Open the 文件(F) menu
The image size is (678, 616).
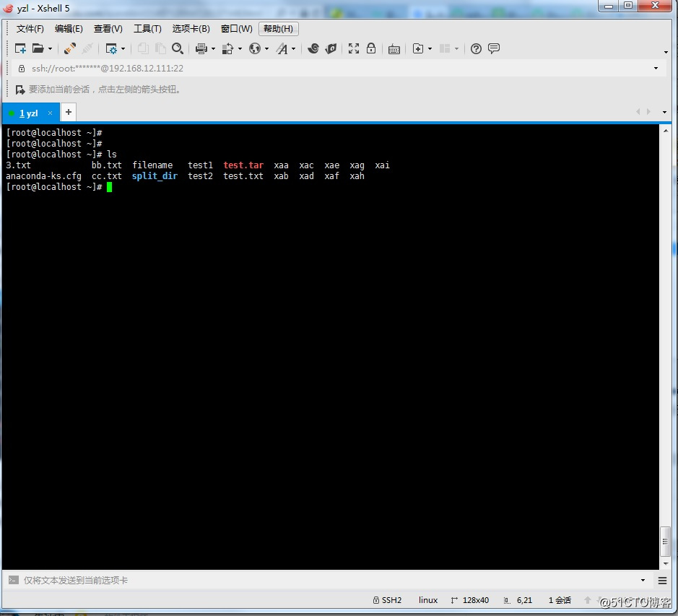click(30, 29)
